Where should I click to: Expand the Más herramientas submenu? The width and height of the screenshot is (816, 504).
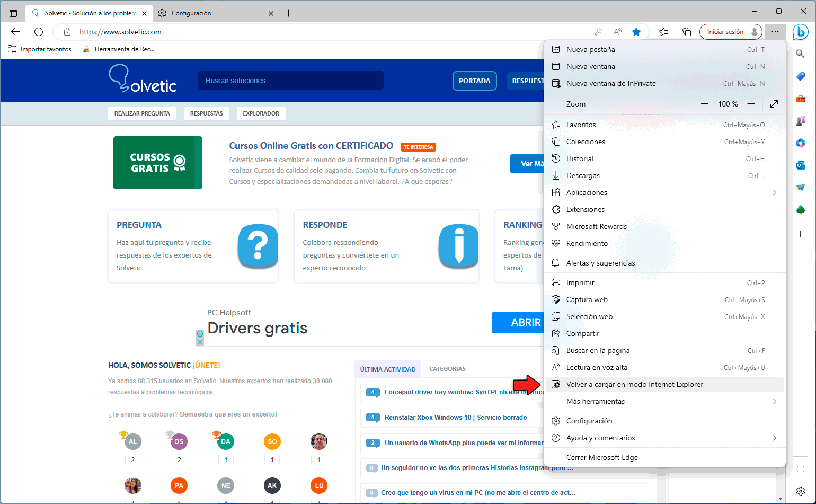pyautogui.click(x=665, y=401)
